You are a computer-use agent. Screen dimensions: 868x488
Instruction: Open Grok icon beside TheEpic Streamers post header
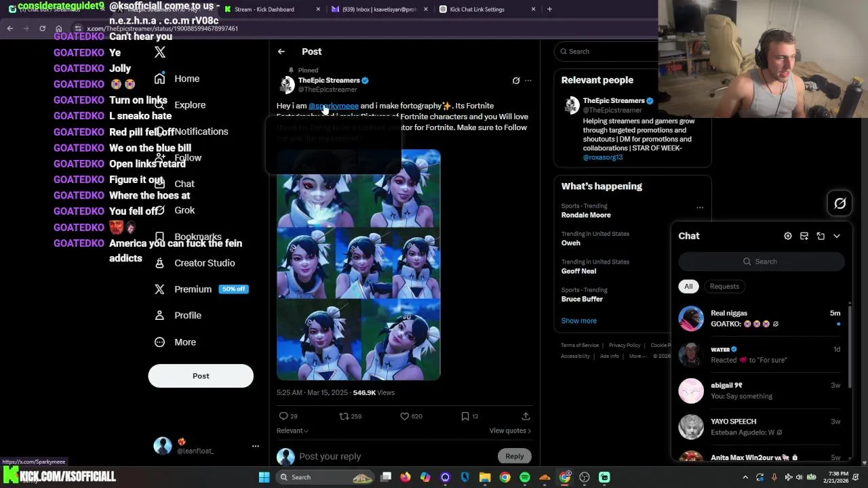pos(516,81)
